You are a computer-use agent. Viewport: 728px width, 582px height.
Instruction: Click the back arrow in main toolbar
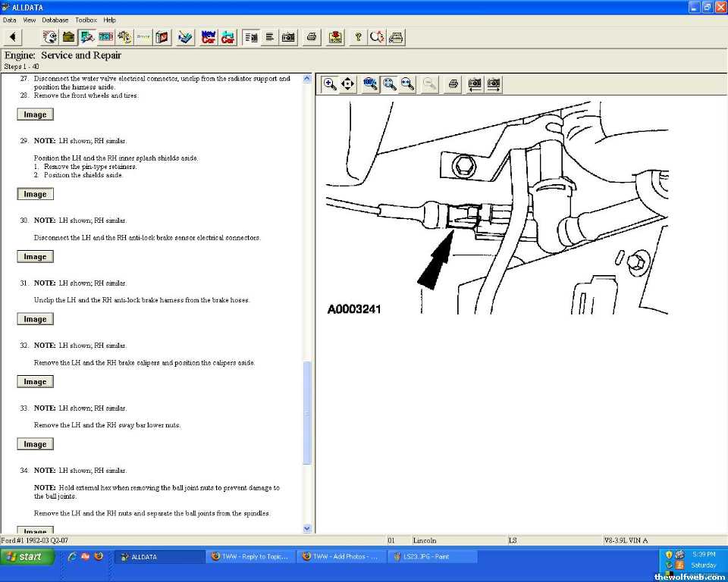[x=13, y=37]
